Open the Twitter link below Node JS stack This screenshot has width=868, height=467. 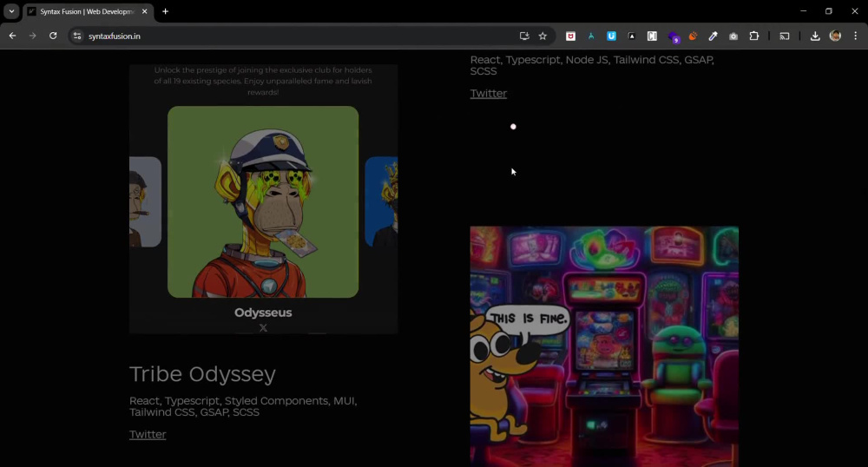[x=488, y=94]
